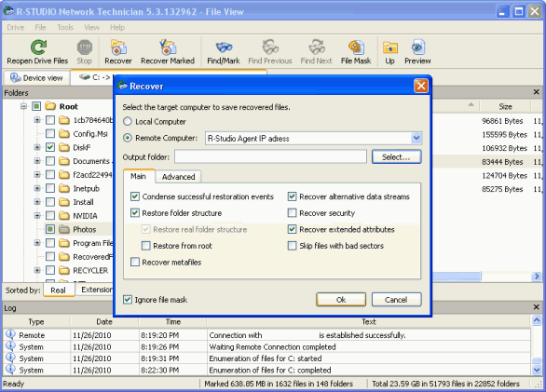Click info icon on 8:22:30 PM log row
The width and height of the screenshot is (546, 392).
coord(10,369)
